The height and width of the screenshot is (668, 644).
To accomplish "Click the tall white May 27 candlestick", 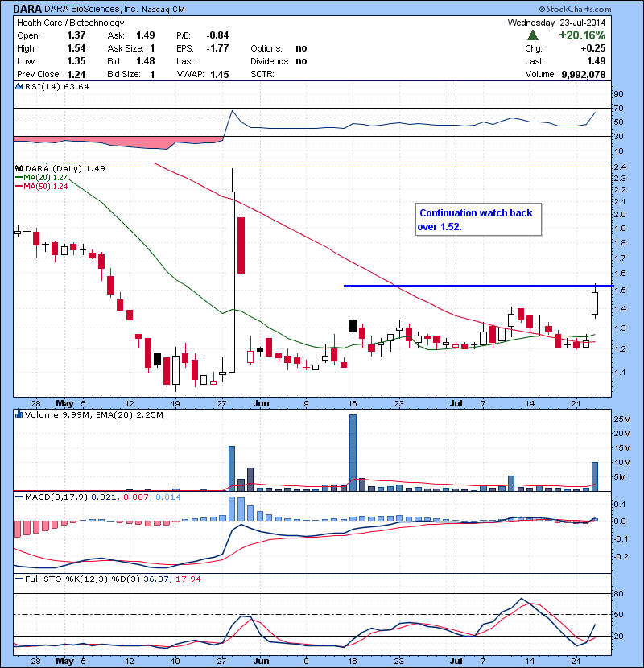I will (x=232, y=282).
